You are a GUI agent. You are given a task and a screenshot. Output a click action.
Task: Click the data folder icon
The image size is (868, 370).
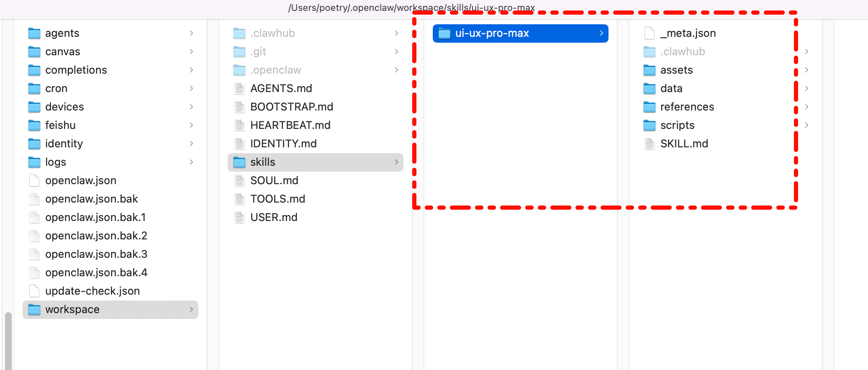[650, 88]
